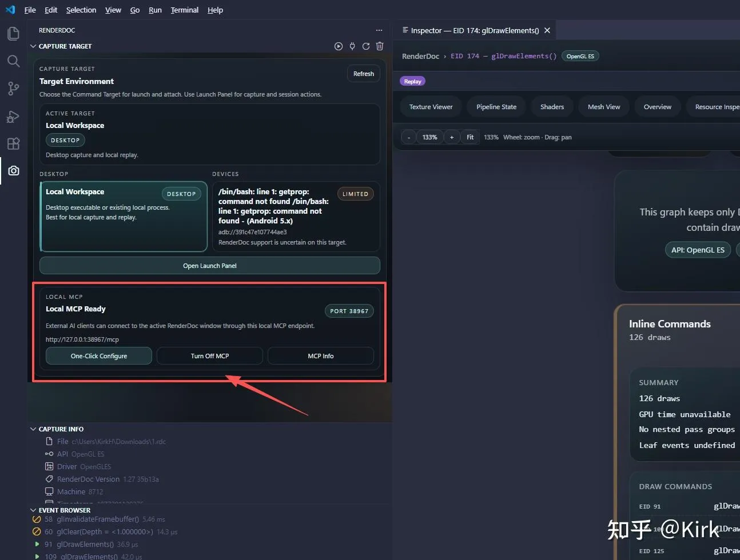The height and width of the screenshot is (560, 740).
Task: Expand event 109 glDrawElements arrow
Action: 37,557
